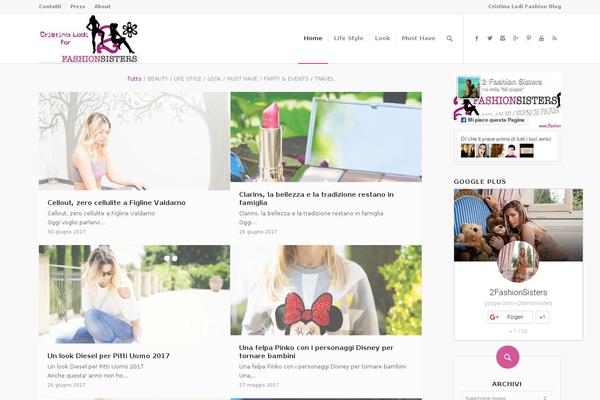Open the google.com/+2fashionsisters profile URL
Screen dimensions: 600x400
pyautogui.click(x=518, y=303)
